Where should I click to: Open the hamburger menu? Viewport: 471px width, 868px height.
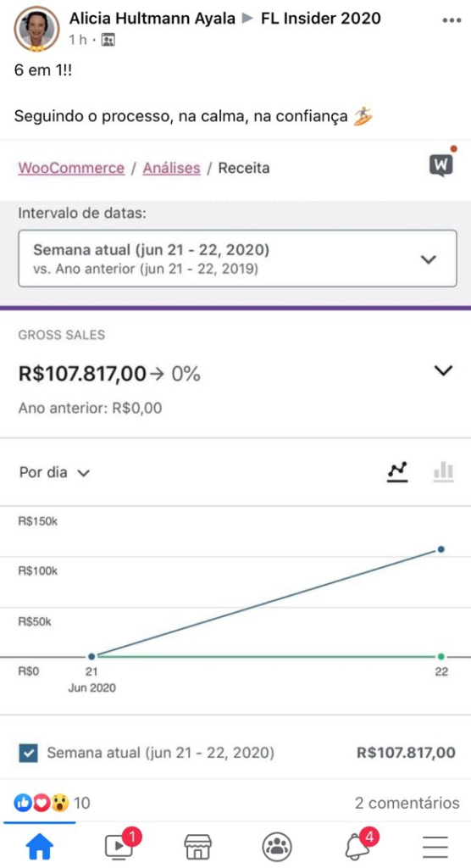click(x=435, y=847)
